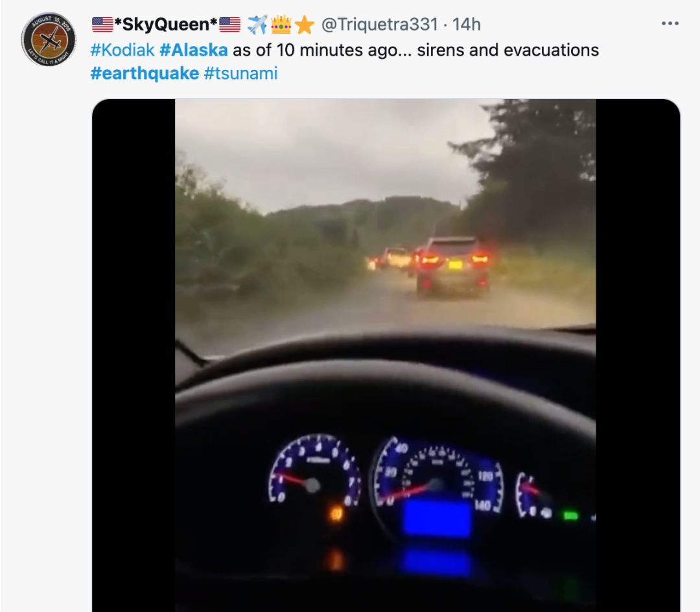
Task: Open the three-dot more options menu
Action: click(x=670, y=24)
